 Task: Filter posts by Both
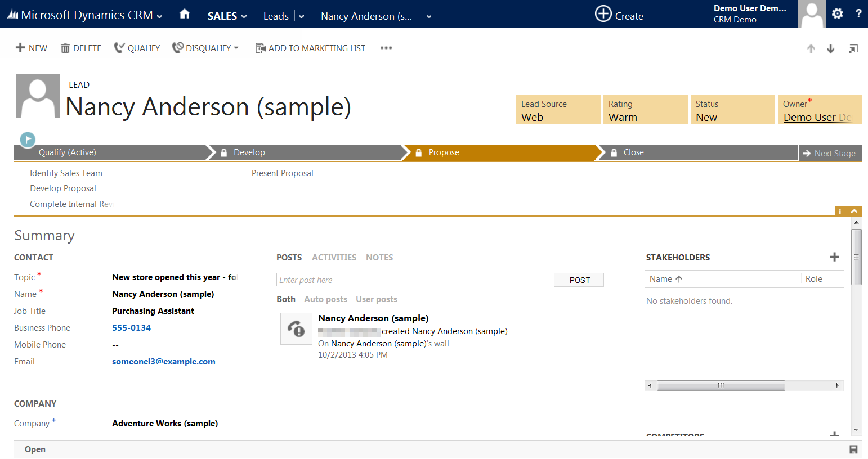286,299
